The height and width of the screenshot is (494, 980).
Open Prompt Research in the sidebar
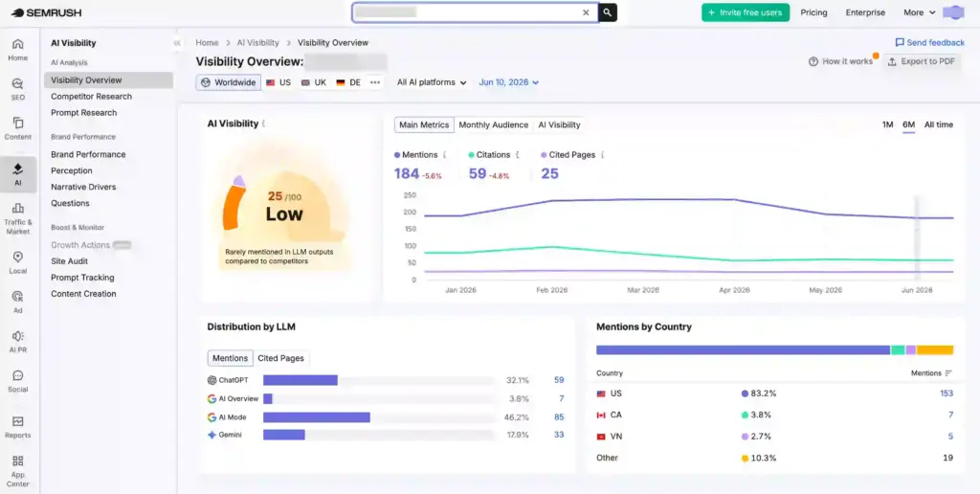84,113
